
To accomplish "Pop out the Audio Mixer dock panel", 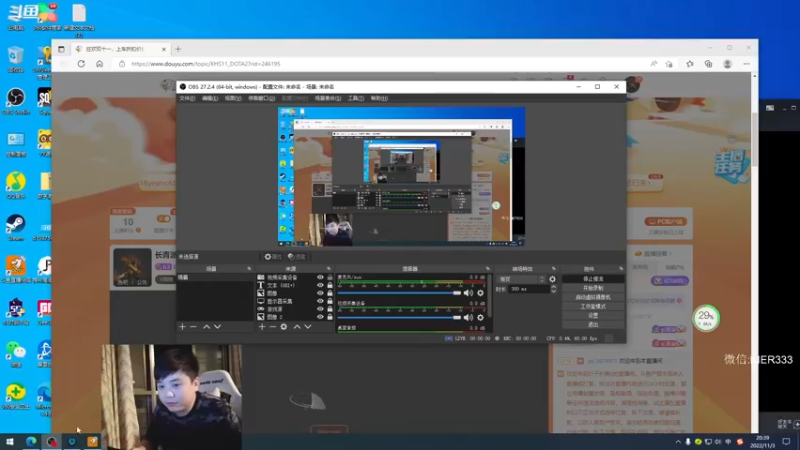I will click(x=487, y=269).
